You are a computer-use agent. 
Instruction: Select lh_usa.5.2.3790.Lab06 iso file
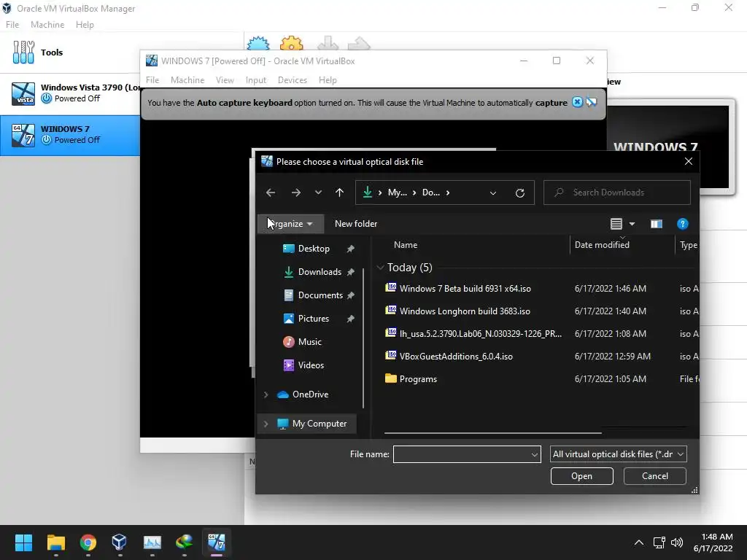480,334
